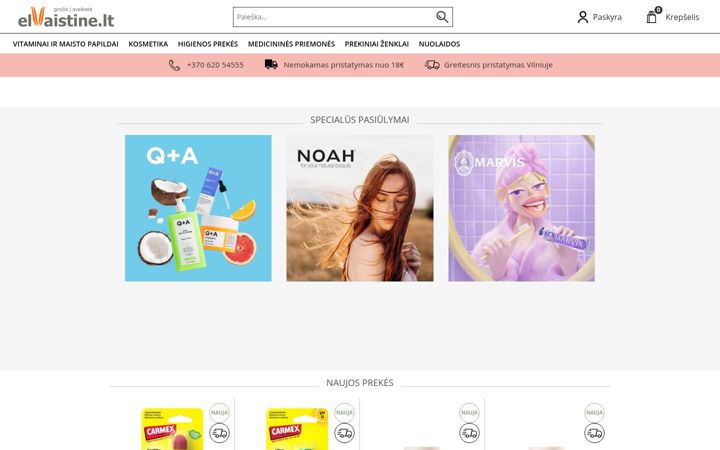Click Nauja badge on first Carmex product
Viewport: 720px width, 450px height.
click(x=219, y=412)
